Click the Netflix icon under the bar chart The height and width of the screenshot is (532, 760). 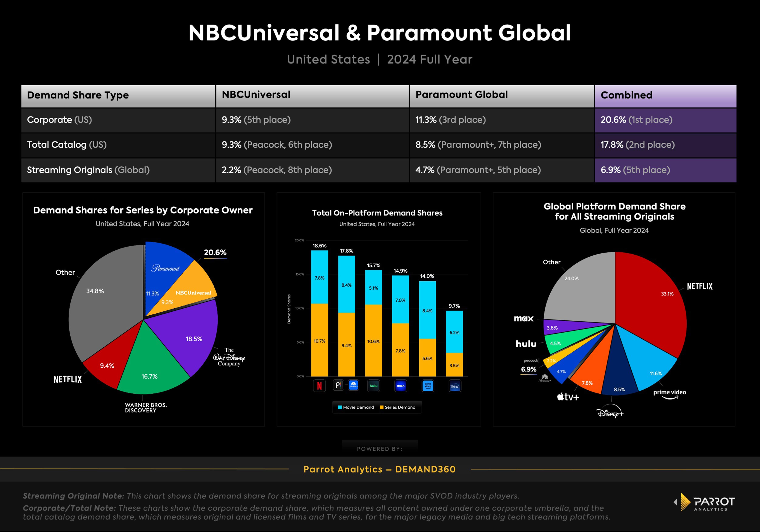click(x=319, y=386)
